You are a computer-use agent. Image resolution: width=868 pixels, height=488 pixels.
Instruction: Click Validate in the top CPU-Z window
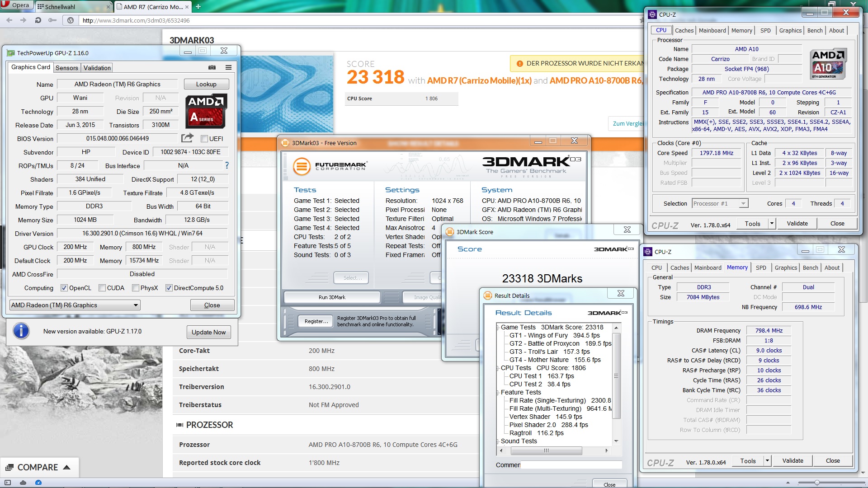(797, 224)
